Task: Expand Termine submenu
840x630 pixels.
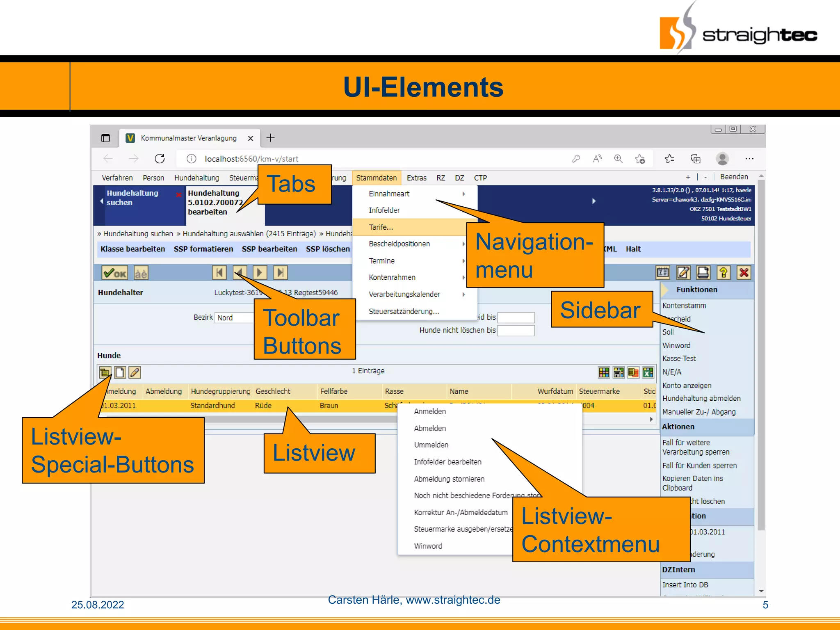Action: point(463,261)
